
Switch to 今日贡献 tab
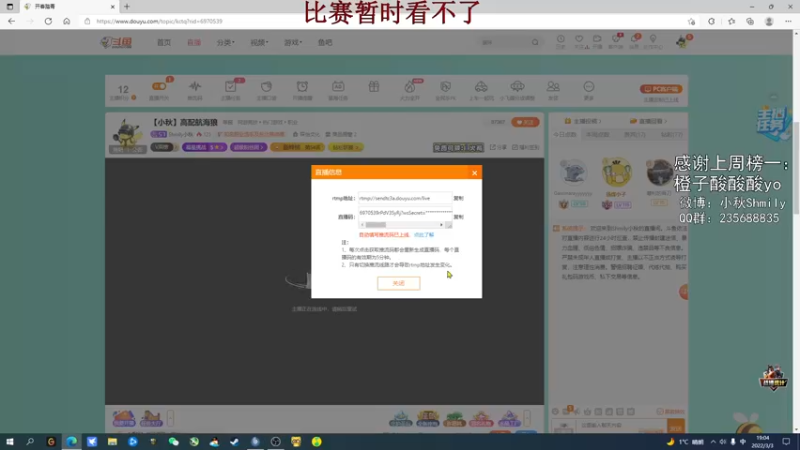[x=564, y=135]
